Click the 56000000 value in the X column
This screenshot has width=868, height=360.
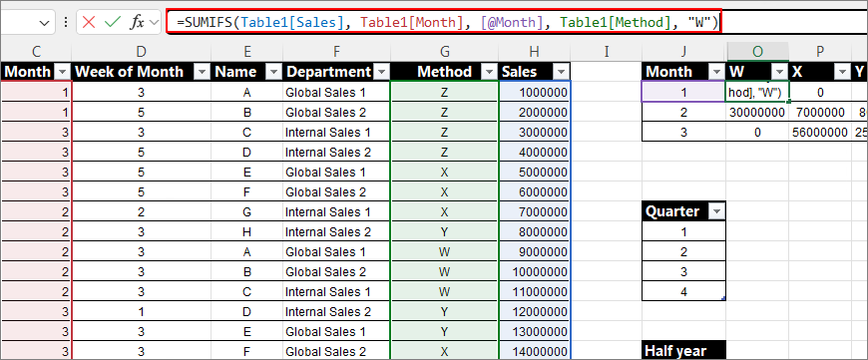(x=820, y=133)
